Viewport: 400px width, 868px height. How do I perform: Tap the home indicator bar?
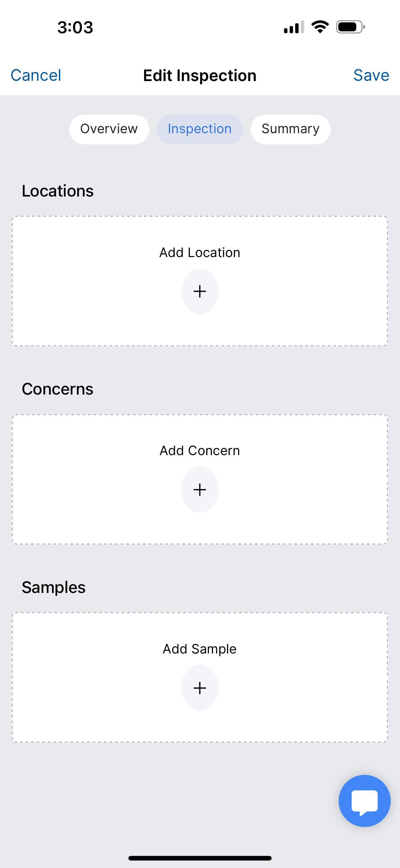coord(200,858)
